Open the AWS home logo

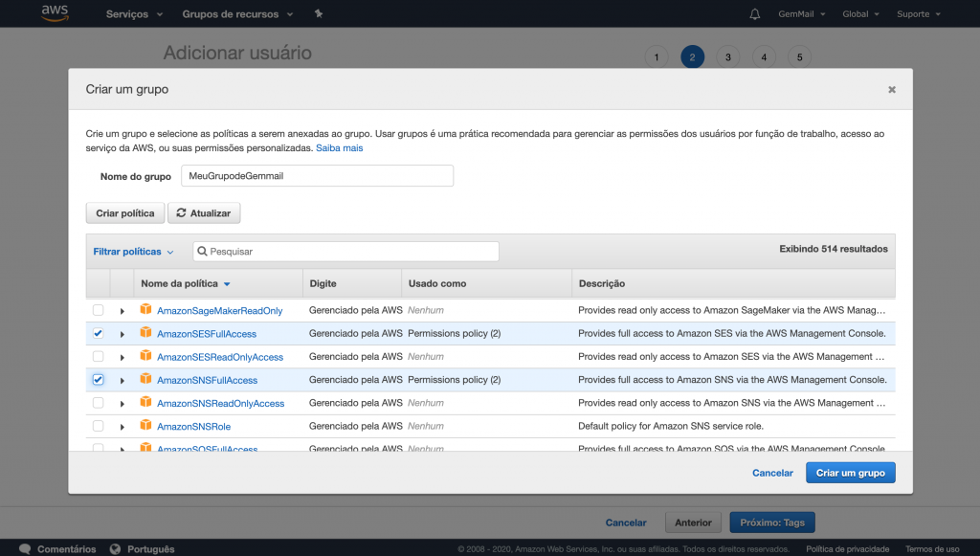point(55,13)
